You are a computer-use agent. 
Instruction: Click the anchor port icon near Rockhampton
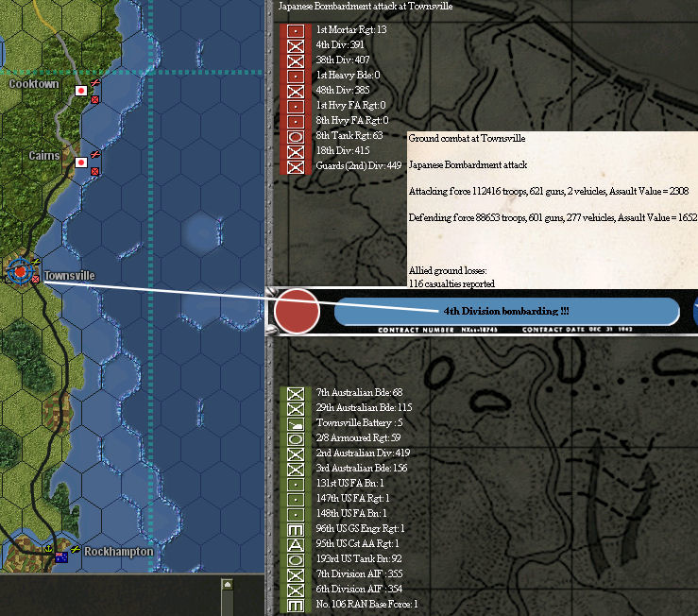(x=49, y=548)
